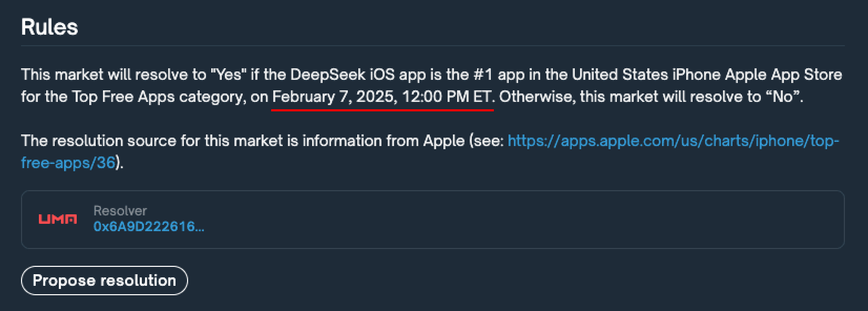Screen dimensions: 868x311
Task: Click the "#1" ranking text
Action: (483, 75)
